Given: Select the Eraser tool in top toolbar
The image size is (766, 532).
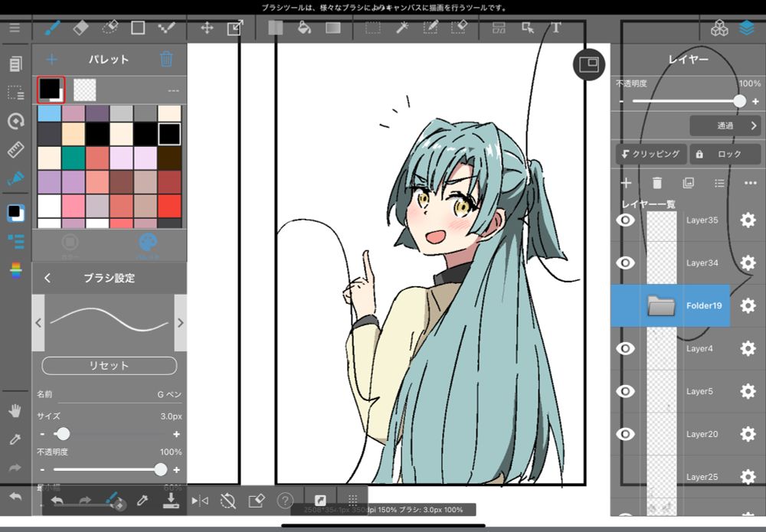Looking at the screenshot, I should tap(80, 28).
